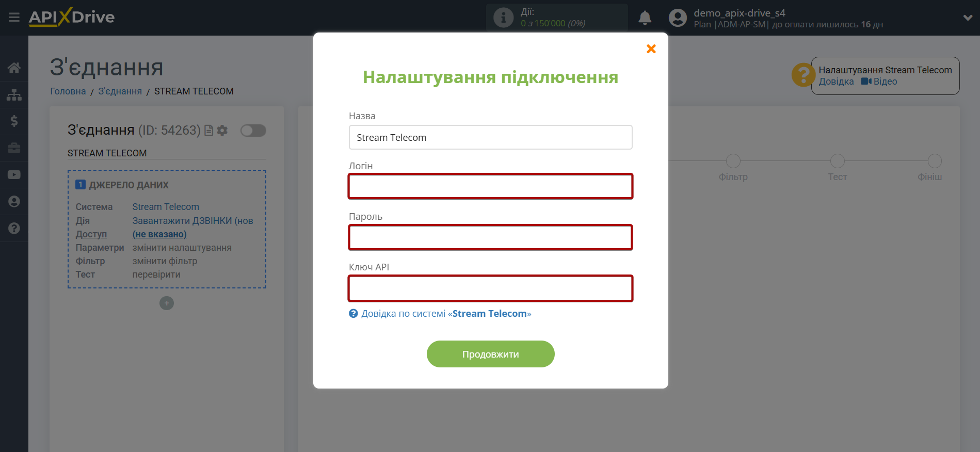Click Завантажити ДЗВІНКИ action link
The height and width of the screenshot is (452, 980).
(192, 221)
